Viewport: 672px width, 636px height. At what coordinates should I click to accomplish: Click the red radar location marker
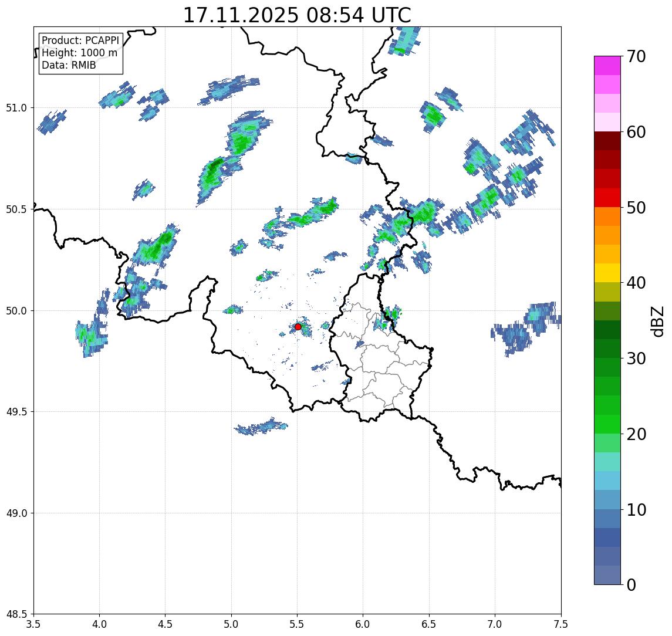298,327
